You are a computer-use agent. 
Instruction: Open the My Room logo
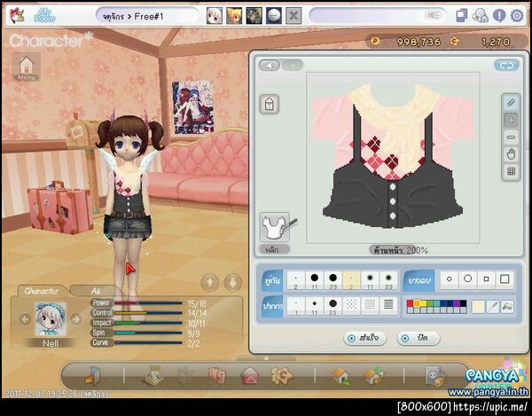[45, 16]
